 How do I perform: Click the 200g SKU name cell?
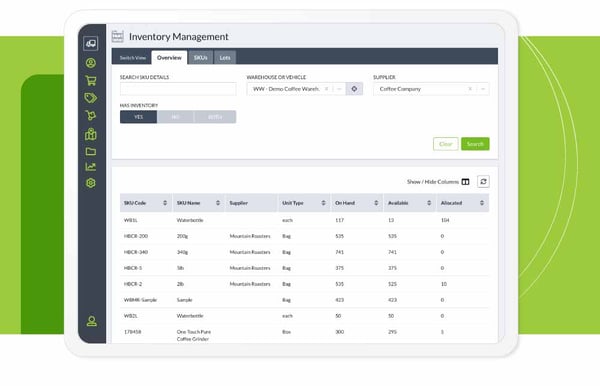pos(182,236)
